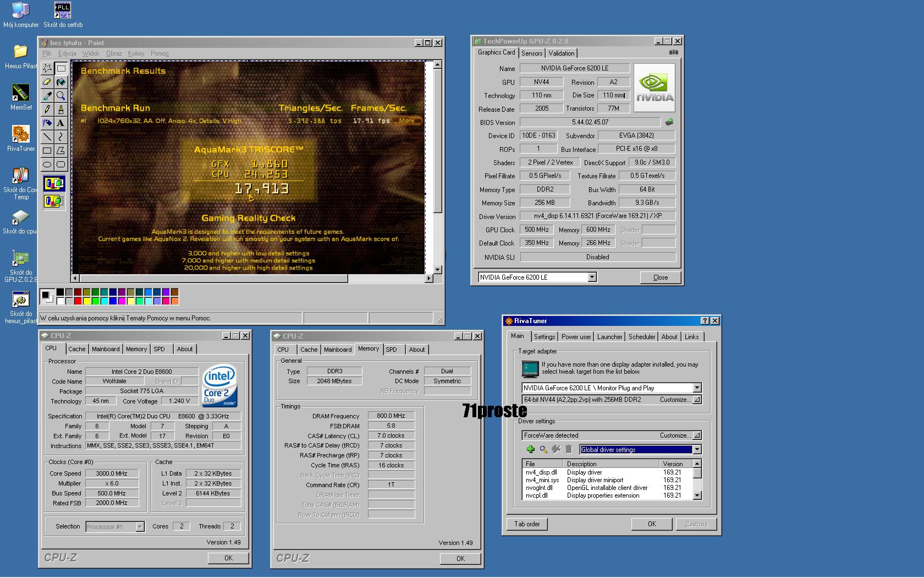Pick the black color swatch in Paint palette
The width and height of the screenshot is (924, 578).
(x=61, y=292)
